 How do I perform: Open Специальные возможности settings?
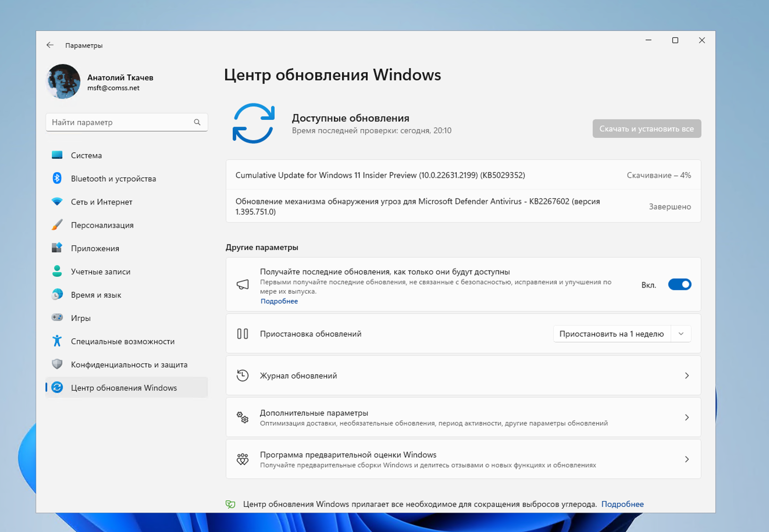(x=127, y=341)
